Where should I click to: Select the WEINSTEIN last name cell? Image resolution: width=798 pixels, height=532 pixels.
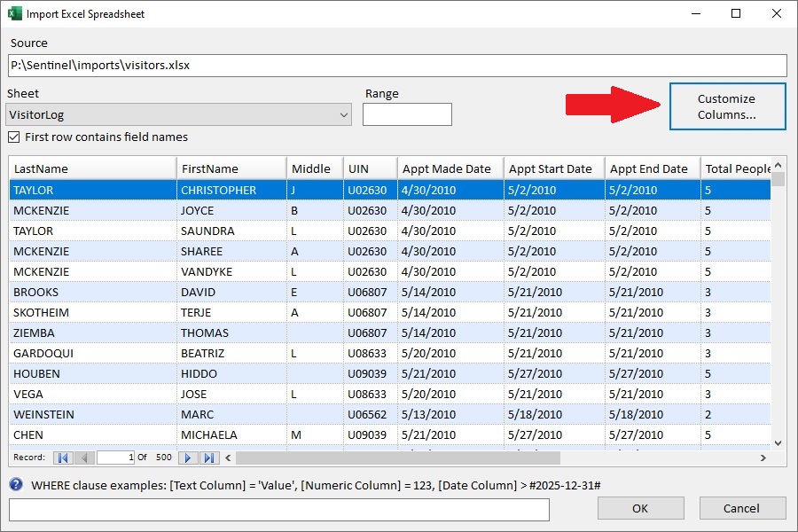(x=92, y=414)
